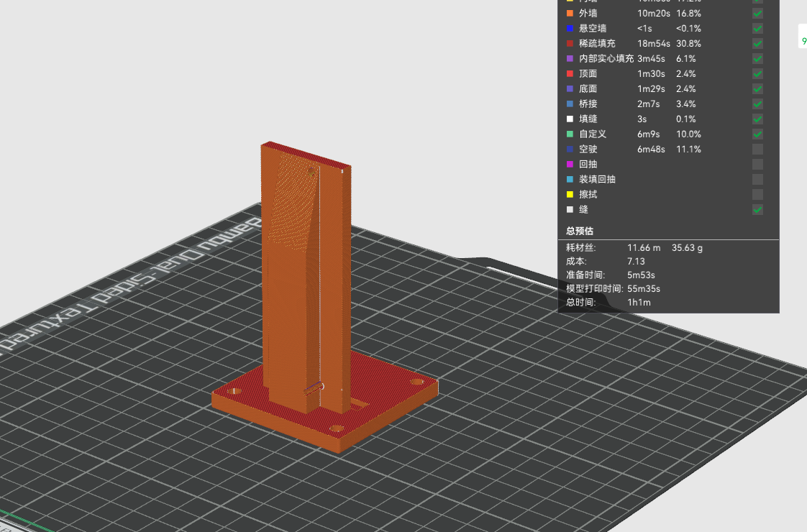Click the 总时间 value 1h1m
807x532 pixels.
639,303
